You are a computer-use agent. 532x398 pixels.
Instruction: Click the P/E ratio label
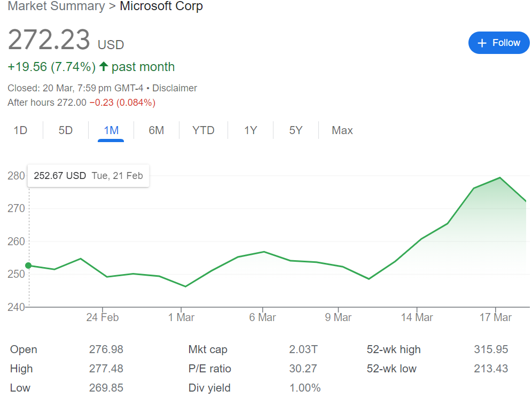[x=210, y=369]
